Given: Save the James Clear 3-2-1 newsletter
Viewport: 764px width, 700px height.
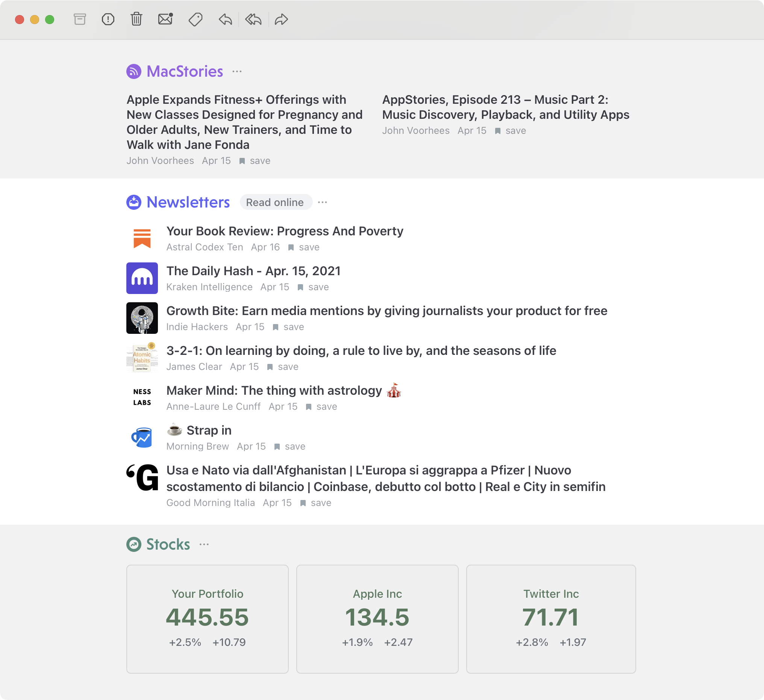Looking at the screenshot, I should click(x=283, y=367).
